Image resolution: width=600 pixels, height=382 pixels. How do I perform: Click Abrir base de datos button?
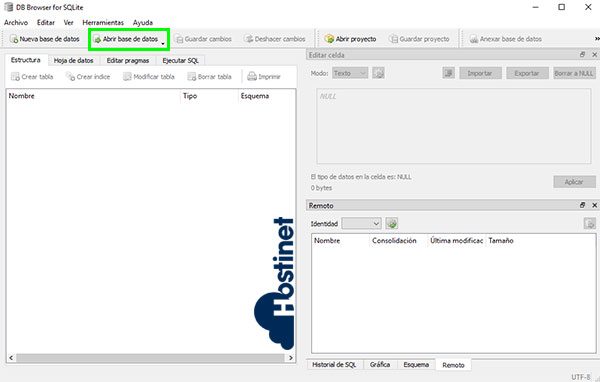(x=126, y=39)
